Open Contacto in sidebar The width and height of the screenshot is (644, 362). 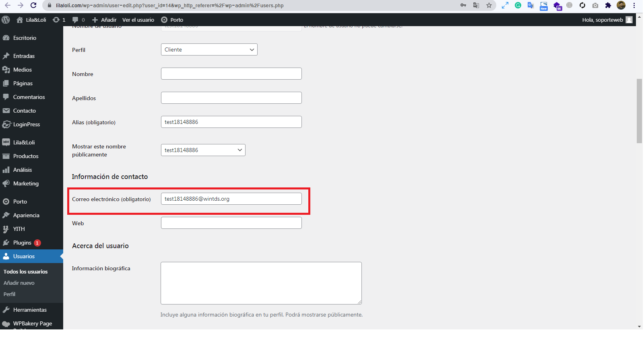[x=31, y=111]
